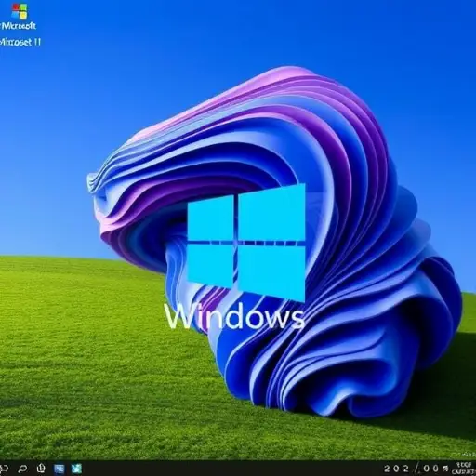This screenshot has height=476, width=476.
Task: Click the taskbar clock digits
Action: pos(412,469)
